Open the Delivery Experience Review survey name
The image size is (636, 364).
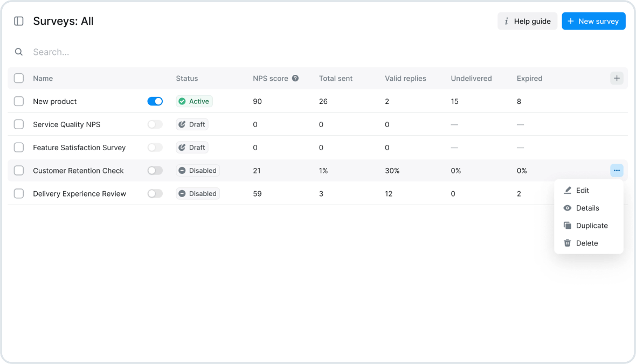click(x=80, y=194)
